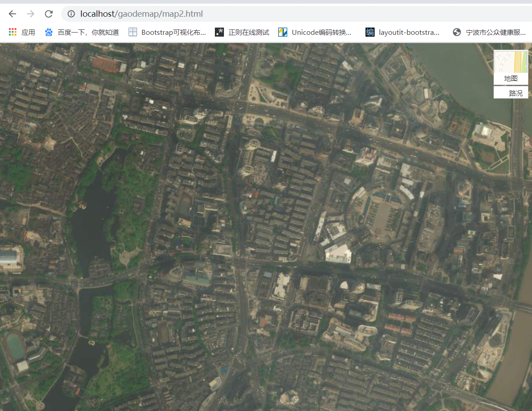Open 正则在线测试 bookmark
The width and height of the screenshot is (532, 411).
pos(249,32)
